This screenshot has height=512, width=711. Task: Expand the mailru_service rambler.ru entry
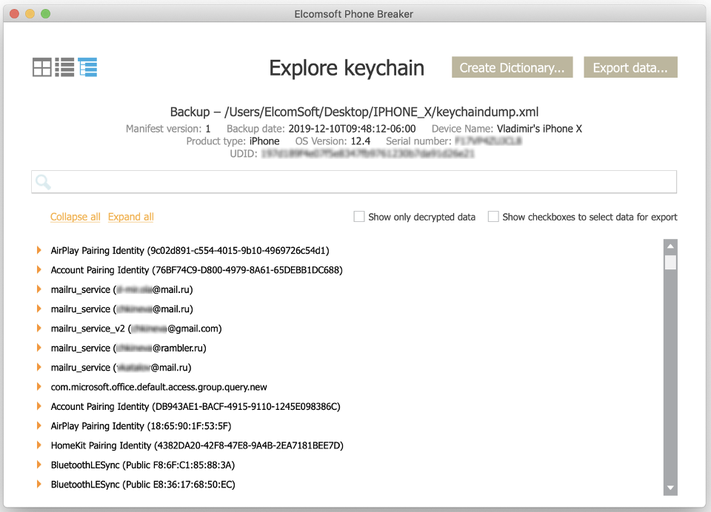(x=38, y=348)
